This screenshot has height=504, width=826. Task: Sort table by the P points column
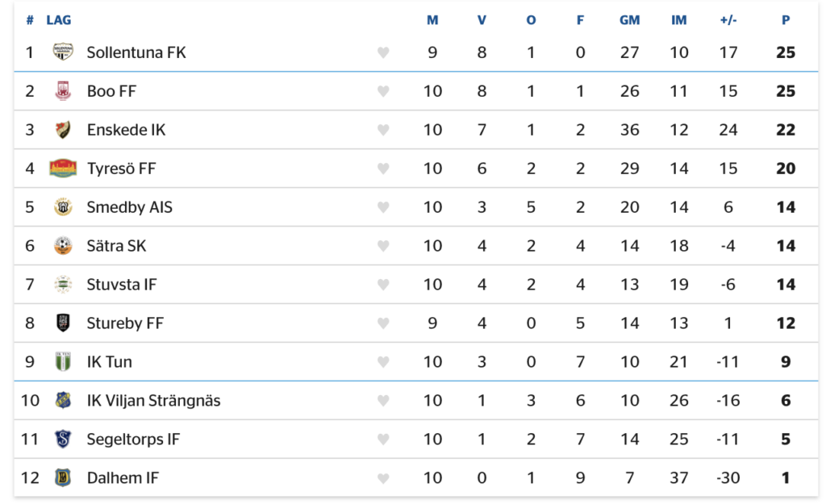pyautogui.click(x=786, y=20)
